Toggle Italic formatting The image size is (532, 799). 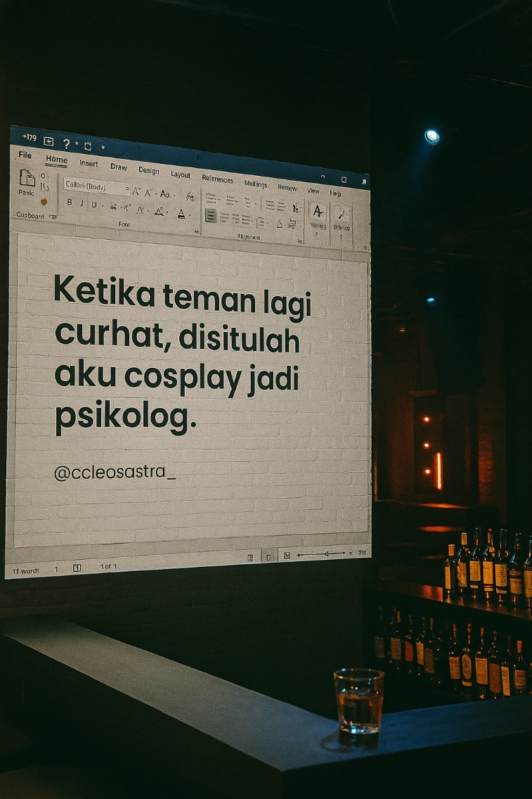82,203
